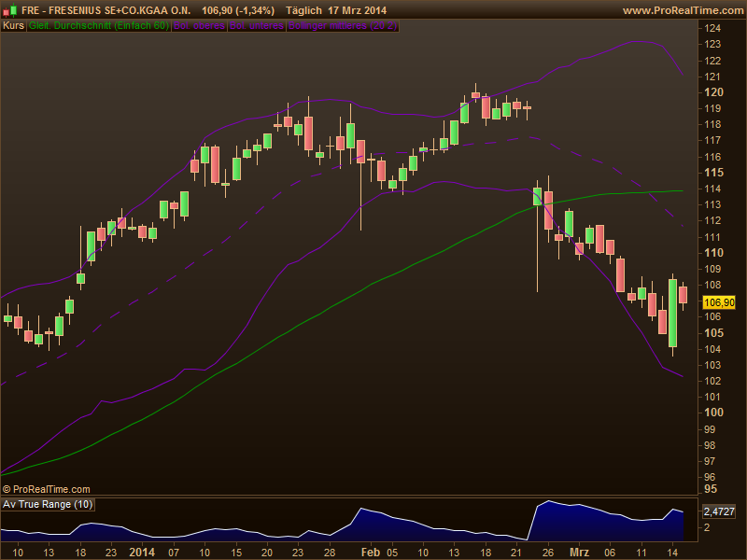Click the 2014 year label on time axis

(x=142, y=553)
